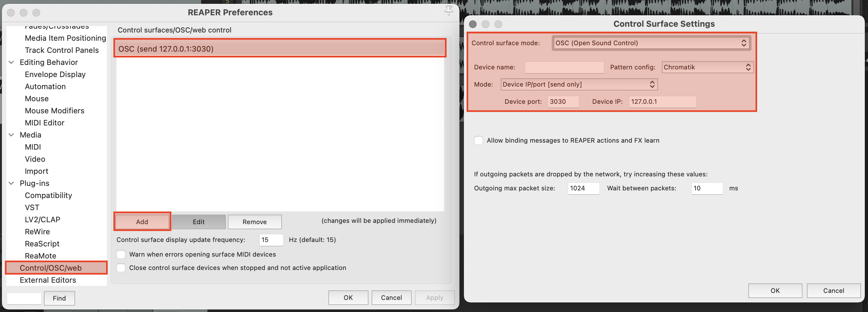868x312 pixels.
Task: Collapse the Editing Behavior section
Action: click(11, 62)
